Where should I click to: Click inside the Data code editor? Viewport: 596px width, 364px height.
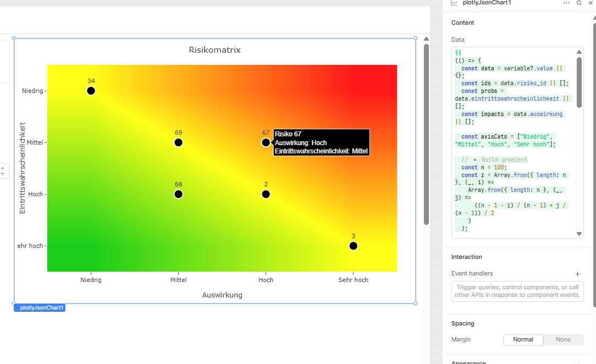(511, 143)
